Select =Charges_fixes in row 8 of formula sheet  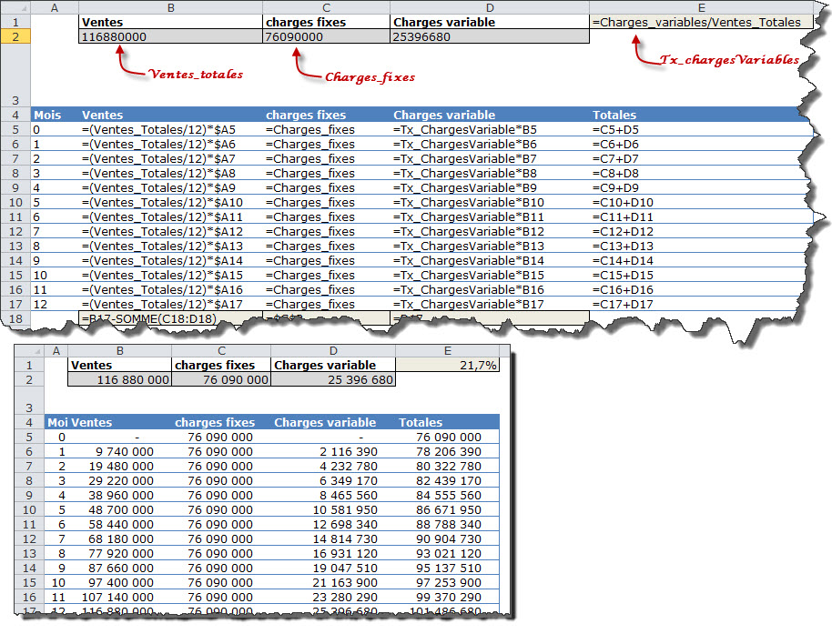(326, 173)
